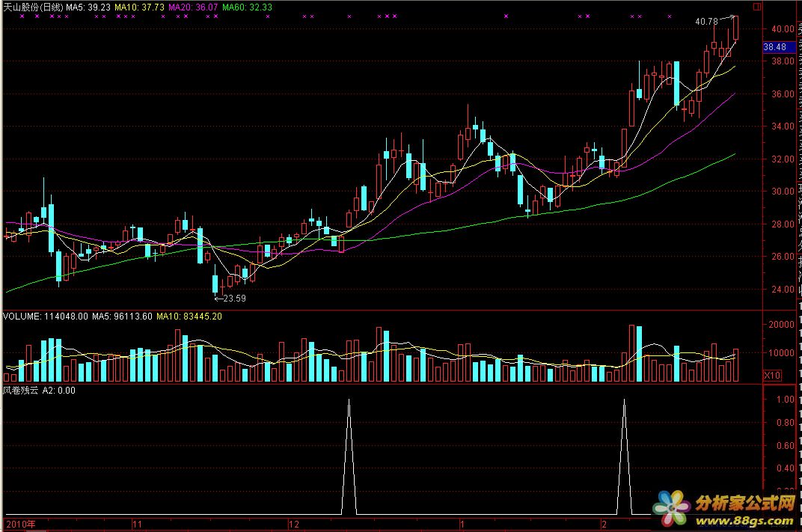Click the month 2 marker on the time axis
Screen dimensions: 802x532
pyautogui.click(x=604, y=525)
